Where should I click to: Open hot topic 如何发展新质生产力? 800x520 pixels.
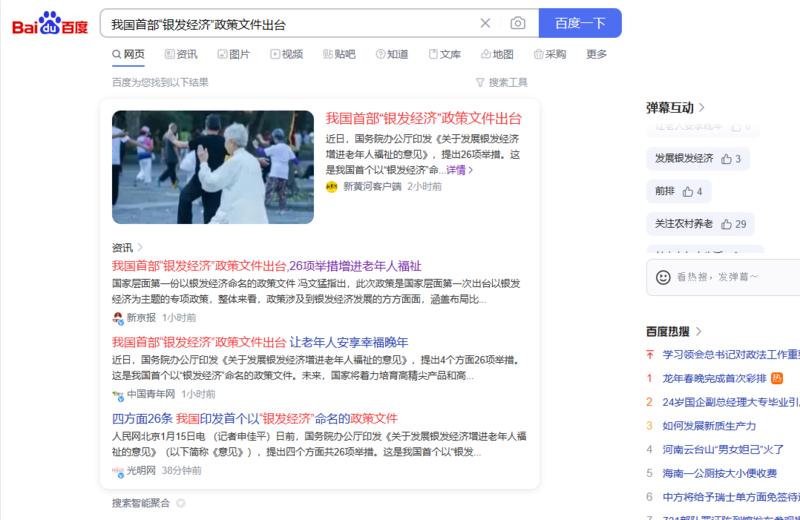coord(709,426)
